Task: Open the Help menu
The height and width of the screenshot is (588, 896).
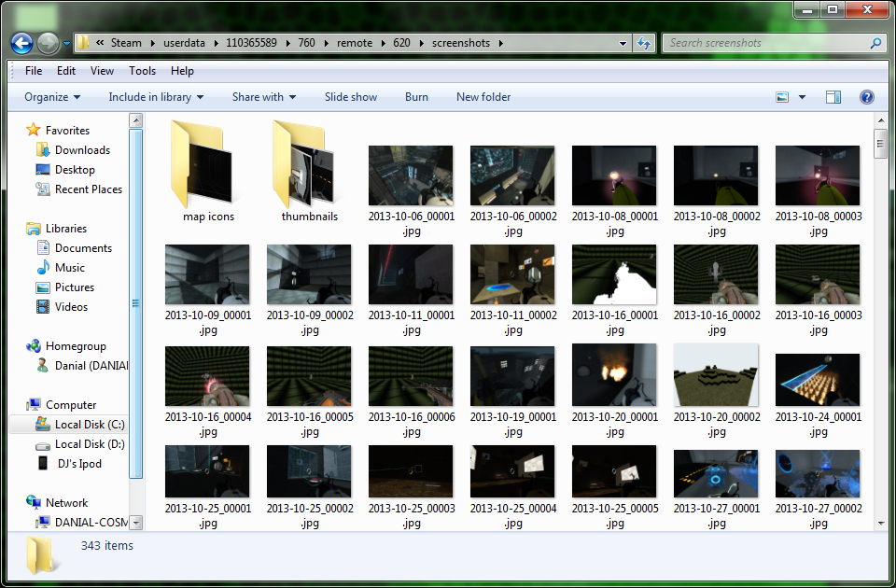Action: (x=182, y=71)
